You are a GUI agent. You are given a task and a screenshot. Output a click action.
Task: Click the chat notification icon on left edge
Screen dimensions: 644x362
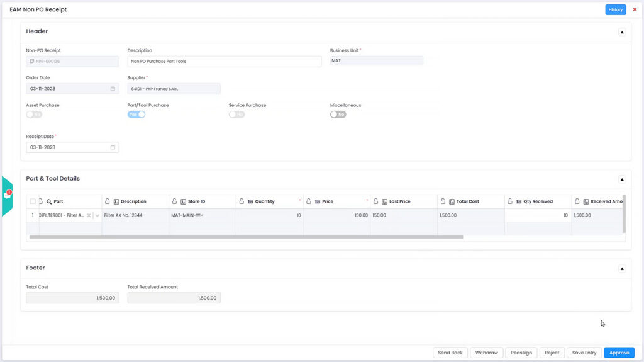pos(7,195)
